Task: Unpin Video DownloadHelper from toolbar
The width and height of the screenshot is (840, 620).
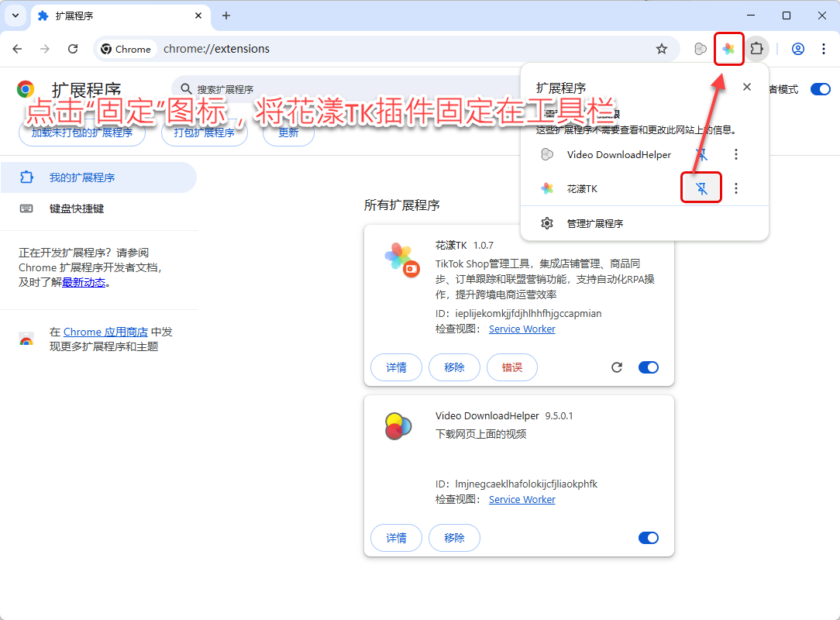Action: pos(701,154)
